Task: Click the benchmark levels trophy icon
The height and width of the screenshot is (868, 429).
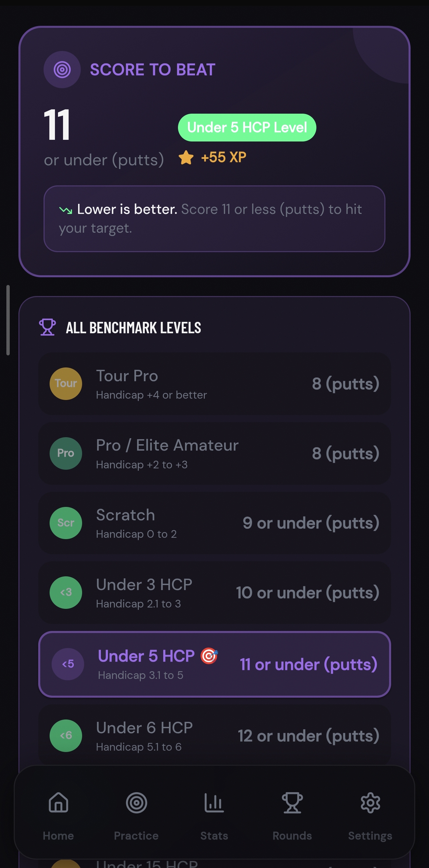Action: pyautogui.click(x=48, y=327)
